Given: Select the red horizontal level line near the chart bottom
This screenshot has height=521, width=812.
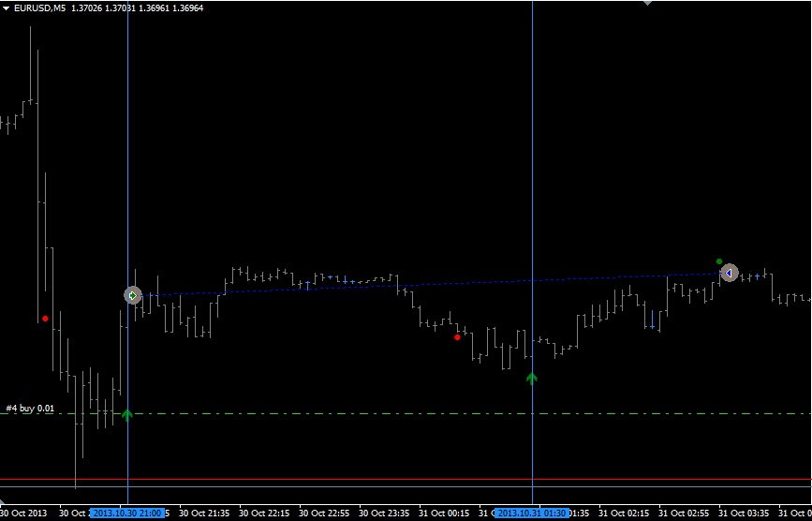Looking at the screenshot, I should (x=406, y=479).
